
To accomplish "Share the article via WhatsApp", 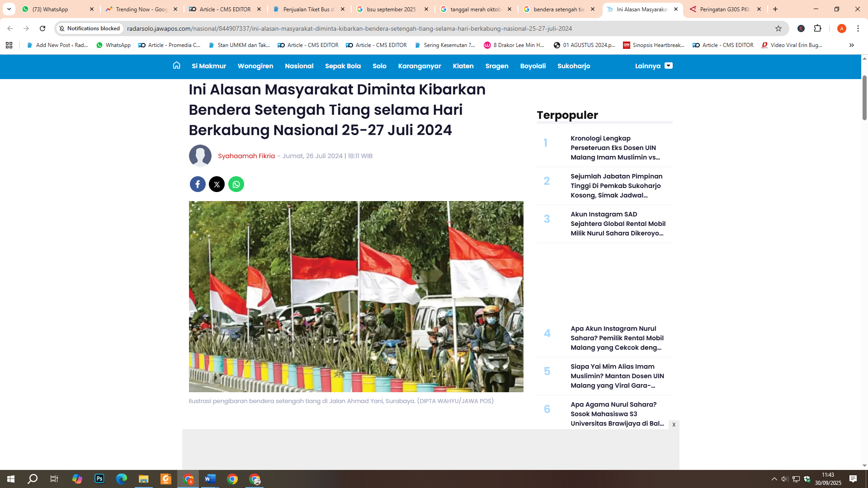I will pyautogui.click(x=236, y=184).
